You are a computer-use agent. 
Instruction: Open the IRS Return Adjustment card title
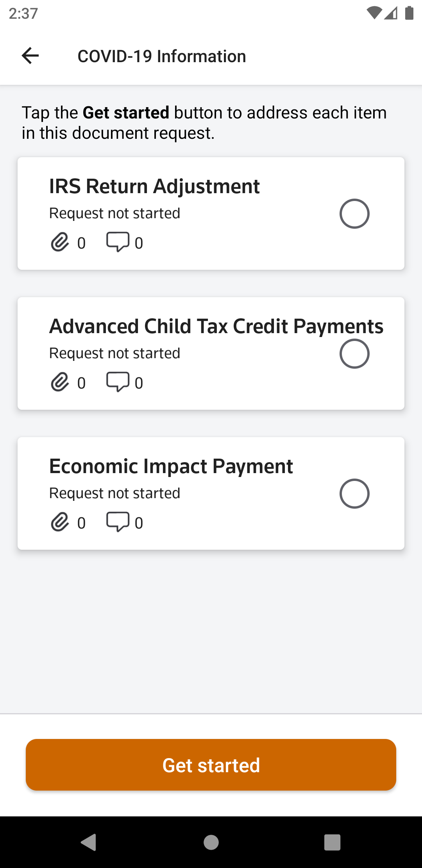coord(154,187)
